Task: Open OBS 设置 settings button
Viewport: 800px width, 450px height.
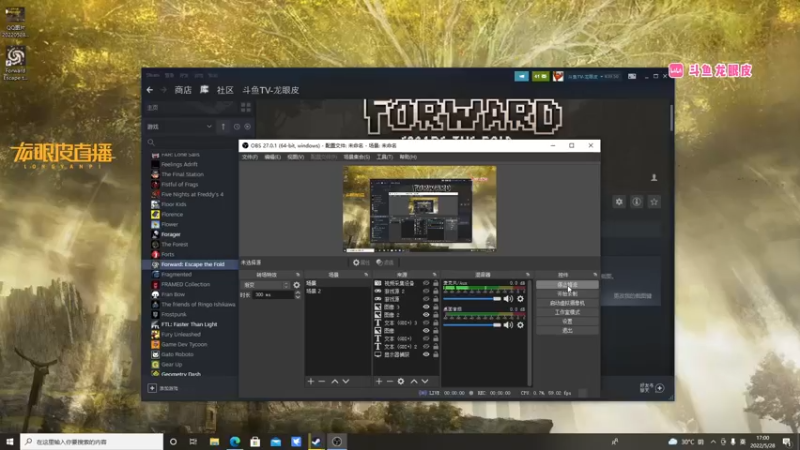Action: [x=567, y=321]
